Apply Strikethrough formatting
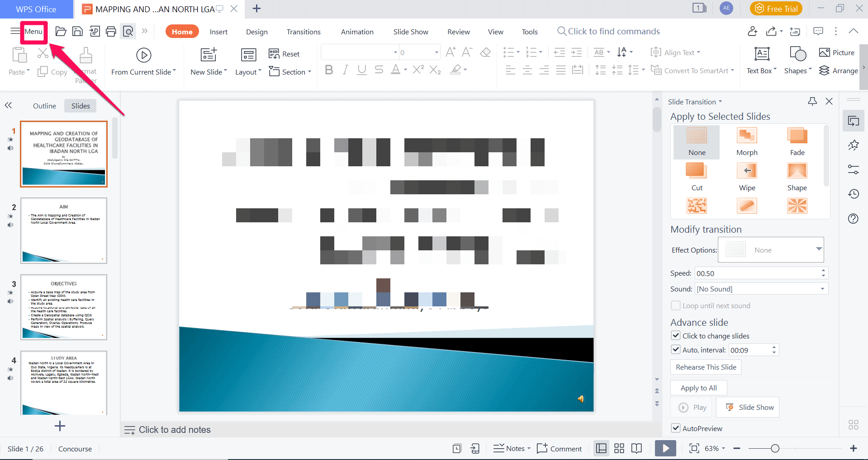Screen dimensions: 868x460 (379, 70)
